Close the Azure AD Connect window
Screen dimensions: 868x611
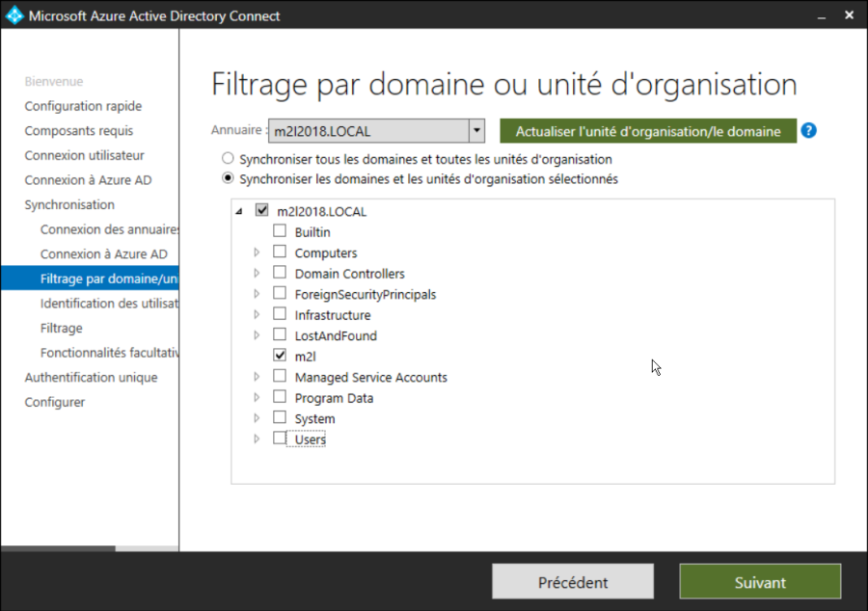point(849,15)
